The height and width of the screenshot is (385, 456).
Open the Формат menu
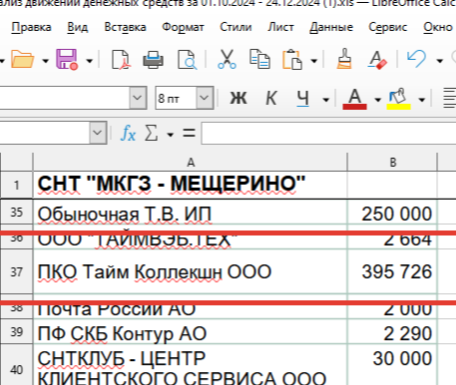coord(183,27)
